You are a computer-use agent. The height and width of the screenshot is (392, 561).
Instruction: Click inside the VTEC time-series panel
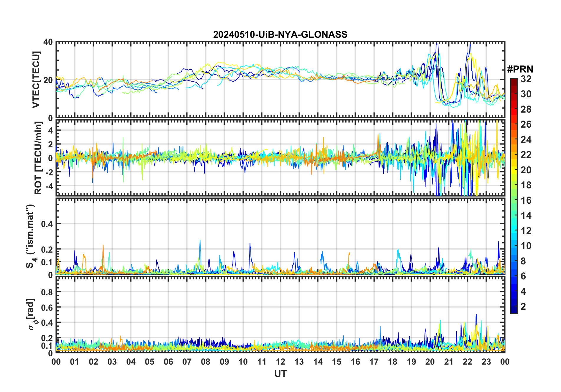280,80
